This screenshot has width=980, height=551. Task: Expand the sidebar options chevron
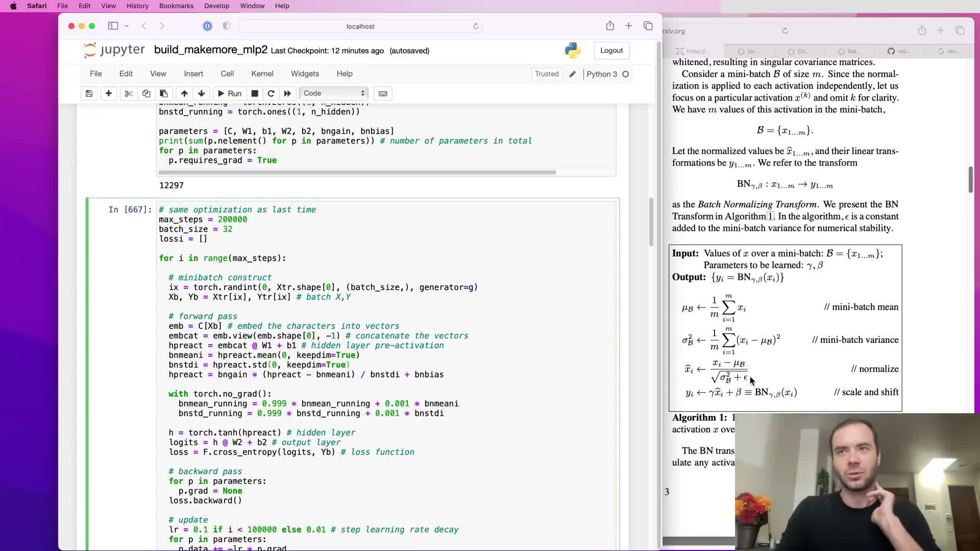coord(127,26)
